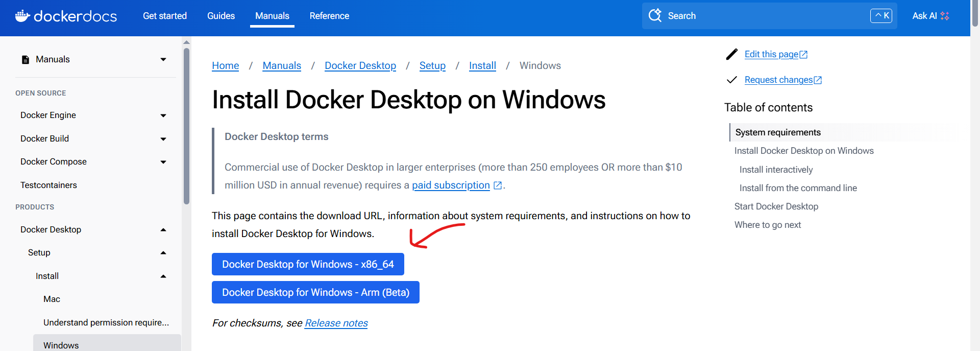Go to Install breadcrumb link
Viewport: 980px width, 351px height.
pos(482,65)
